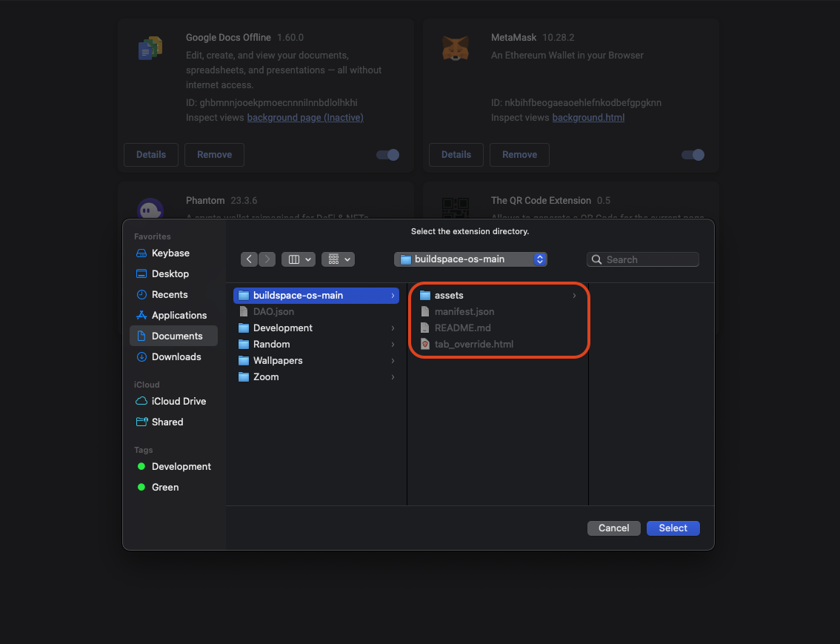This screenshot has height=644, width=840.
Task: Click the Desktop sidebar icon
Action: [x=141, y=273]
